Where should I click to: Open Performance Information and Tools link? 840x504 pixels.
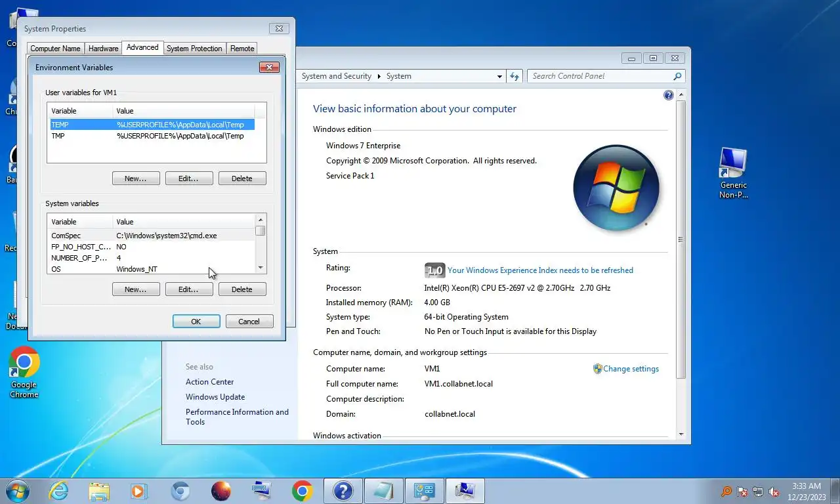point(237,417)
